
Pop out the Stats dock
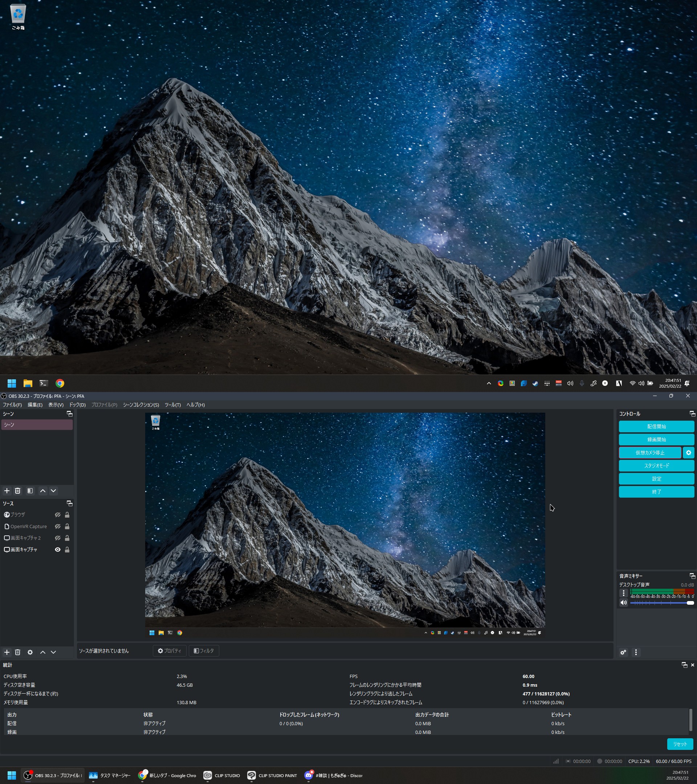click(x=684, y=665)
